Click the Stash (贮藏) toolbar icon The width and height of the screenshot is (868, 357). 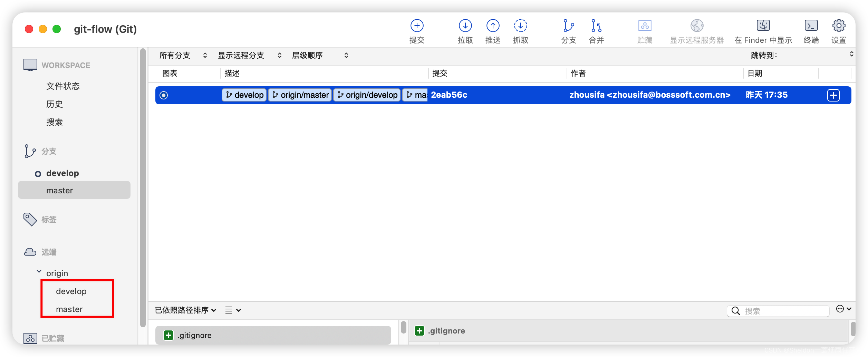[x=645, y=26]
